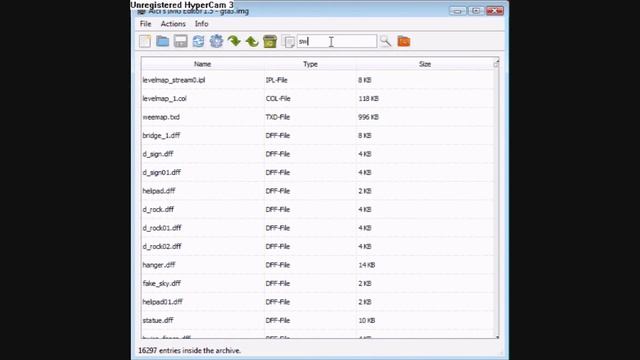The height and width of the screenshot is (360, 640).
Task: Click the status bar entries count text
Action: (x=189, y=351)
